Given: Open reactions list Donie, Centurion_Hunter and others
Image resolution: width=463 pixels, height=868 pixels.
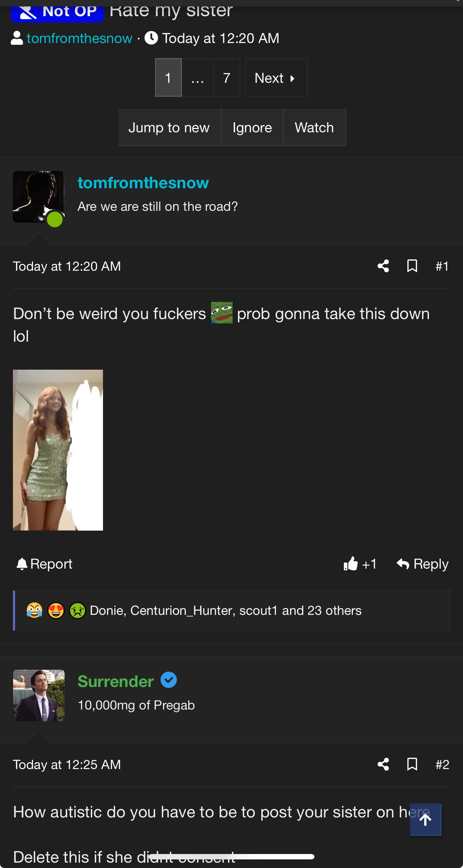Looking at the screenshot, I should [x=226, y=611].
